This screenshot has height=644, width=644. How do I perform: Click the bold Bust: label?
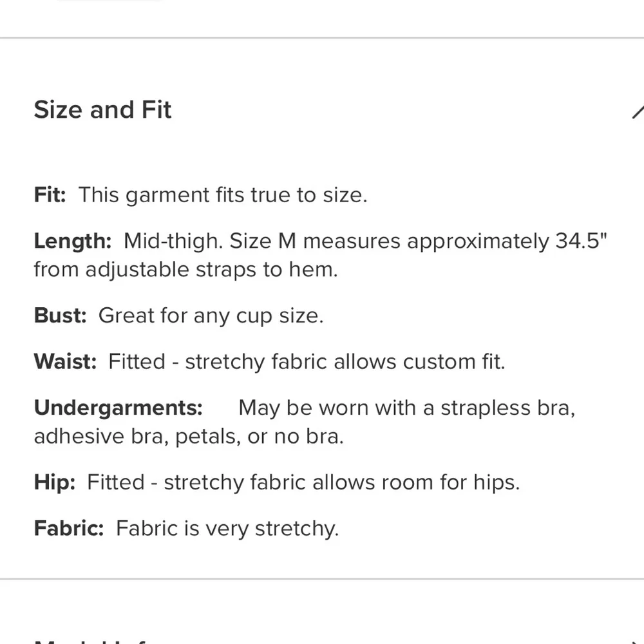tap(60, 316)
